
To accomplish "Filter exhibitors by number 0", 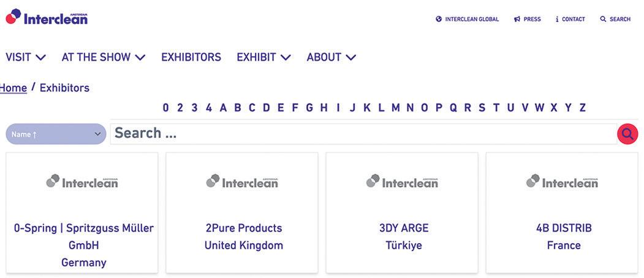I will (165, 108).
